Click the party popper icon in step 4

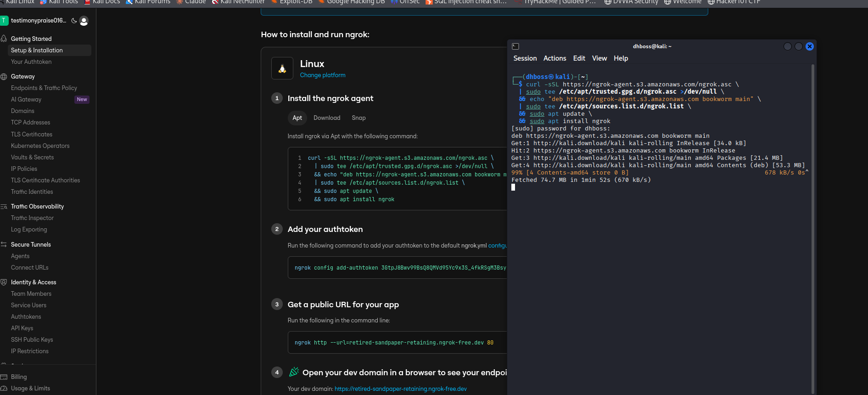pos(294,372)
